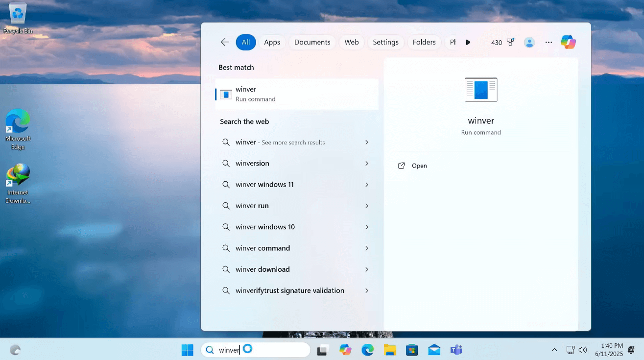Screen dimensions: 644x360
Task: Switch to the Documents filter tab
Action: [x=312, y=42]
